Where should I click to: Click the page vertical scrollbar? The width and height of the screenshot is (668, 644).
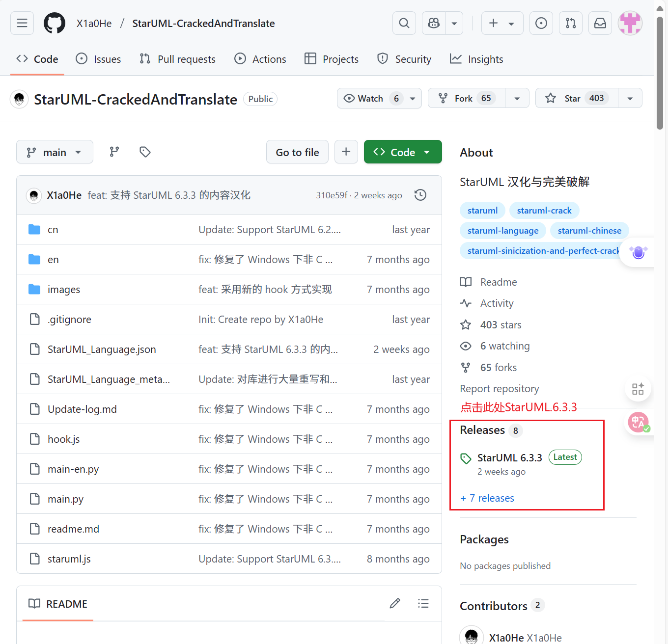pyautogui.click(x=660, y=74)
